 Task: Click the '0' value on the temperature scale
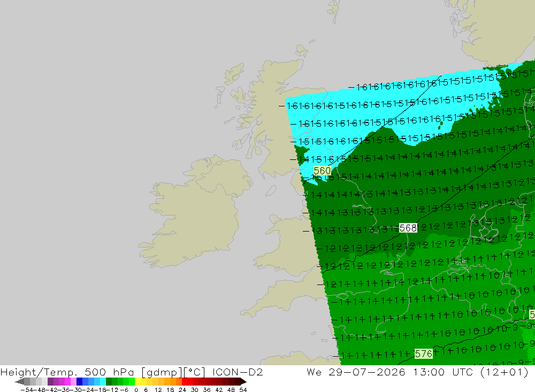pyautogui.click(x=136, y=390)
